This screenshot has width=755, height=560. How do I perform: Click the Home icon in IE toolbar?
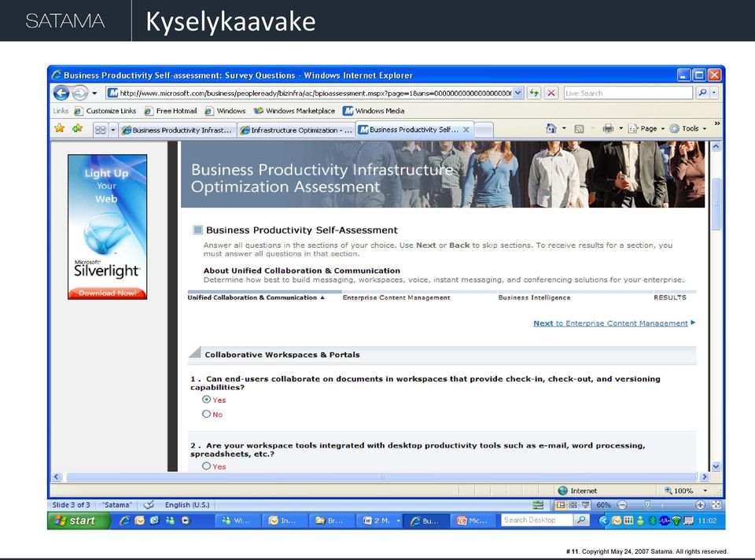551,128
